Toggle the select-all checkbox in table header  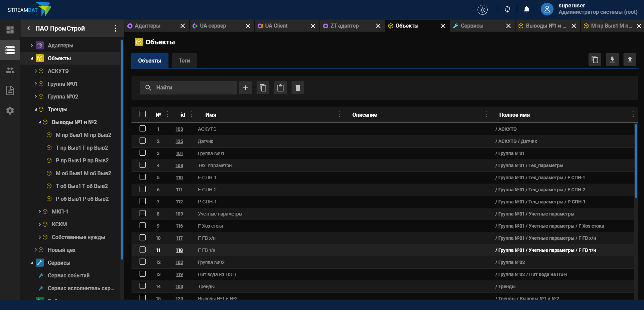[142, 114]
